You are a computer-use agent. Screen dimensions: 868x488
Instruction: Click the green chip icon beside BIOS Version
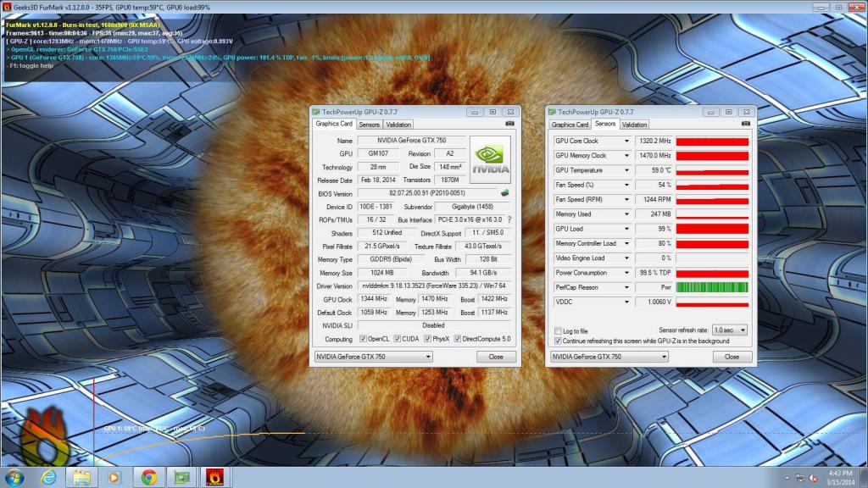click(x=505, y=193)
